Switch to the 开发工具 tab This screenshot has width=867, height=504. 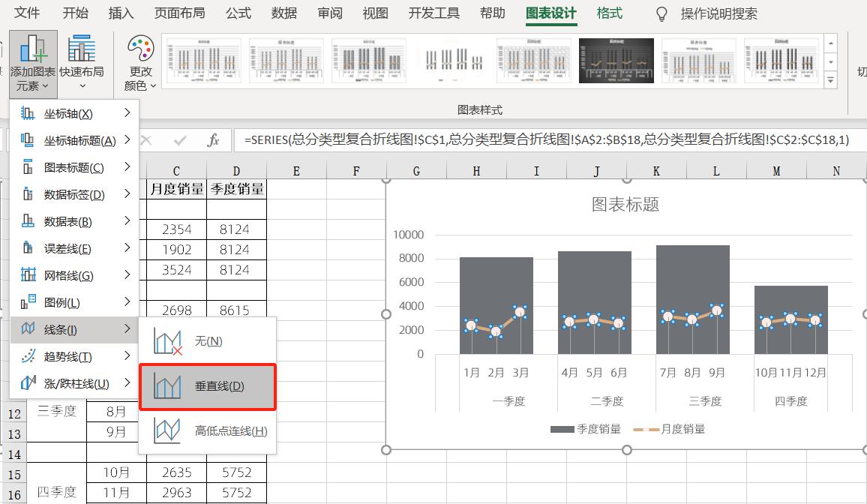point(434,13)
